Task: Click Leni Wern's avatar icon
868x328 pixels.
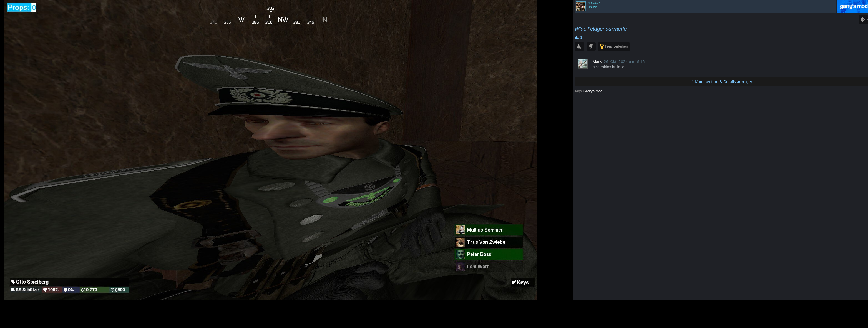Action: pyautogui.click(x=460, y=267)
